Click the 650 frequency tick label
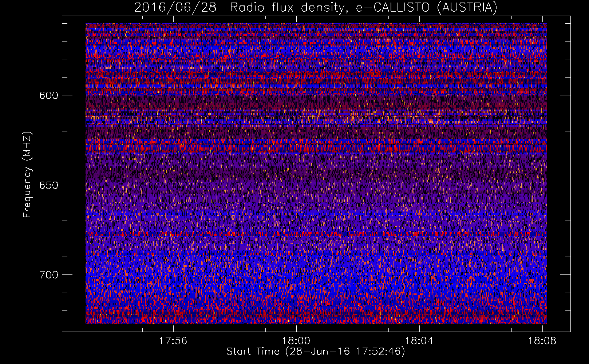 tap(49, 185)
